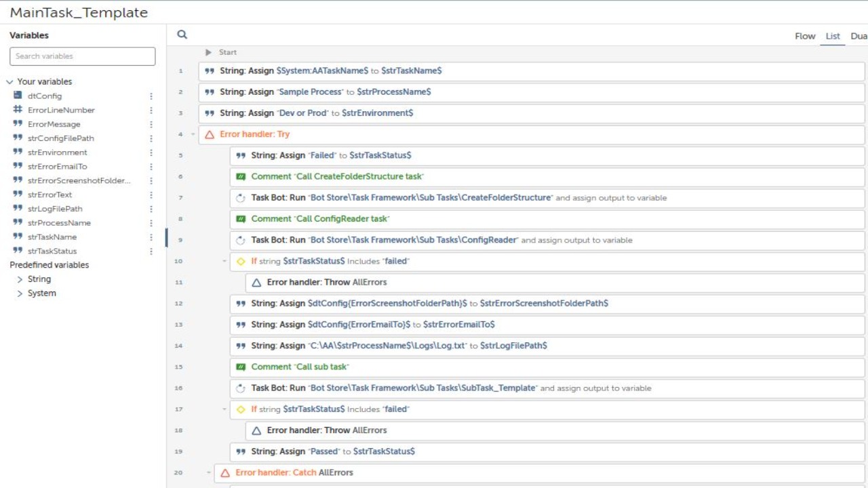The image size is (868, 488).
Task: Expand the System predefined variables
Action: pos(20,293)
